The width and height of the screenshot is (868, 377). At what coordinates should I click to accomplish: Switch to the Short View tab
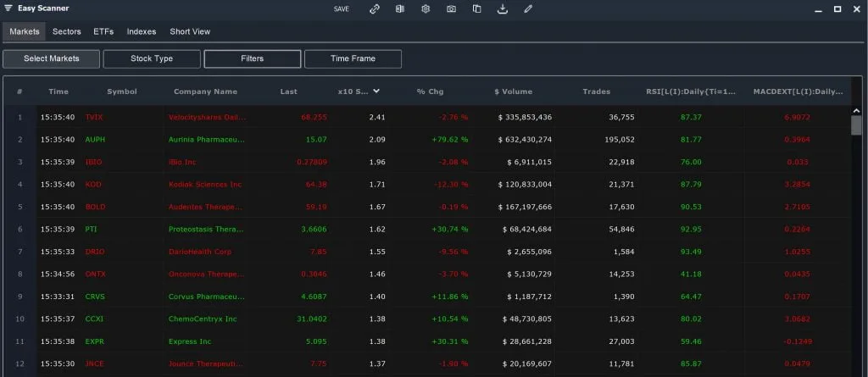click(x=190, y=31)
